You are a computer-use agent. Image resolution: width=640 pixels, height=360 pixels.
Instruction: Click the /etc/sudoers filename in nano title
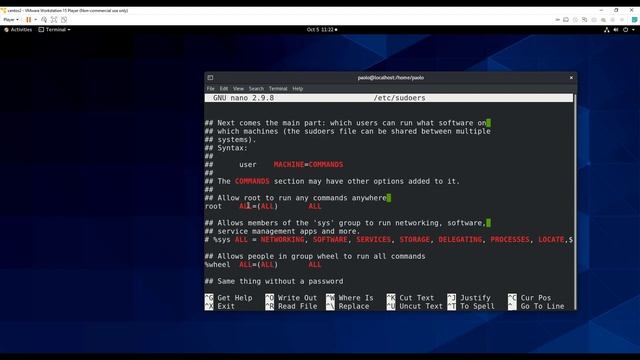click(399, 98)
